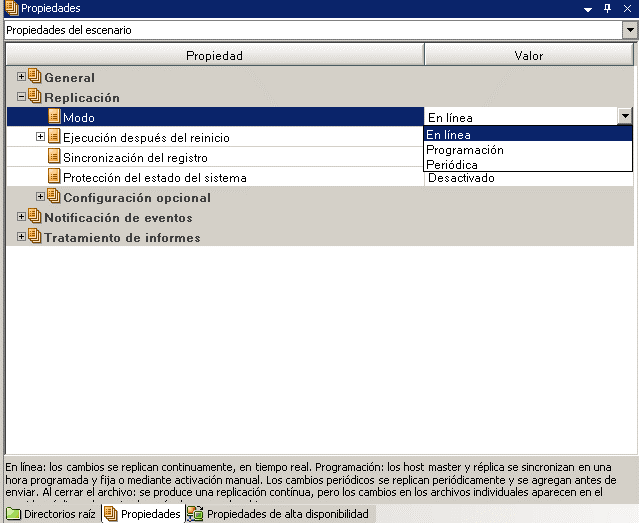Image resolution: width=639 pixels, height=523 pixels.
Task: Select the Modo property row
Action: (x=215, y=117)
